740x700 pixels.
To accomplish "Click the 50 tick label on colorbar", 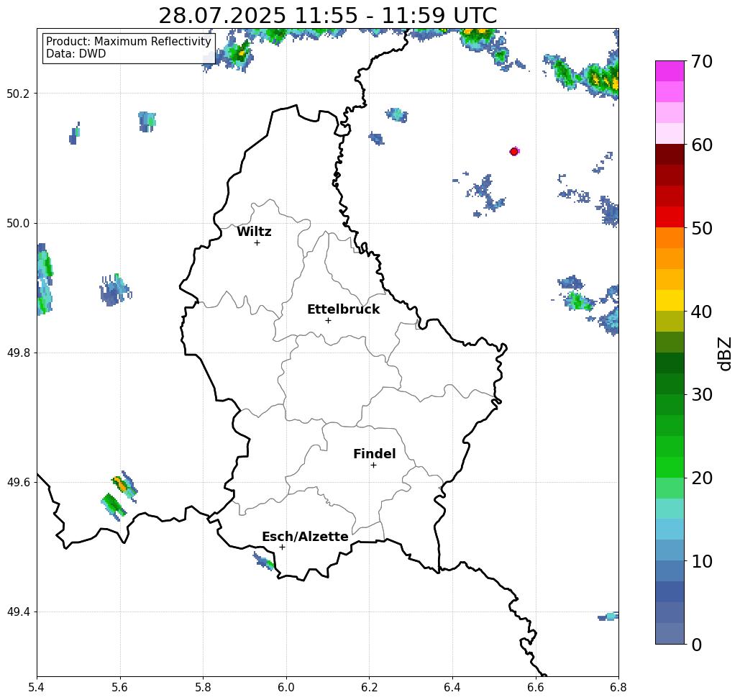I will coord(701,229).
